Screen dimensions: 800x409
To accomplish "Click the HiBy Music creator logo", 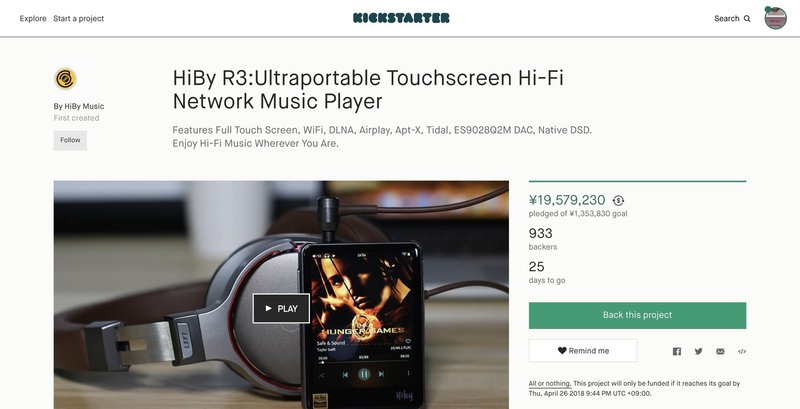I will [x=65, y=79].
